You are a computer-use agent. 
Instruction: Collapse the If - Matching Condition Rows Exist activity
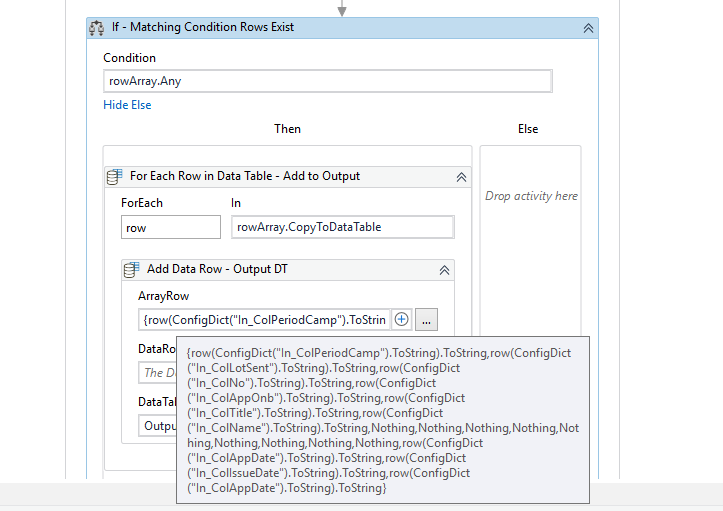point(588,28)
